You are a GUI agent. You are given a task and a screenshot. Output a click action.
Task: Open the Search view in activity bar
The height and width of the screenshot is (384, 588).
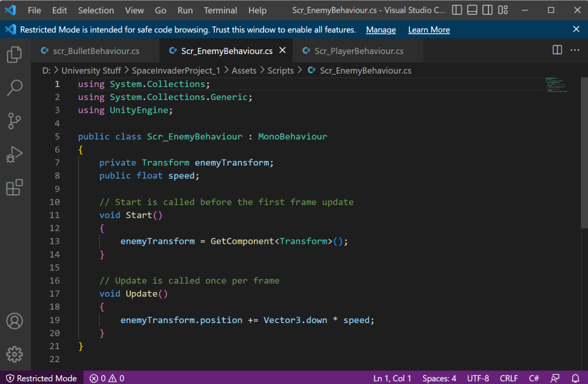14,88
